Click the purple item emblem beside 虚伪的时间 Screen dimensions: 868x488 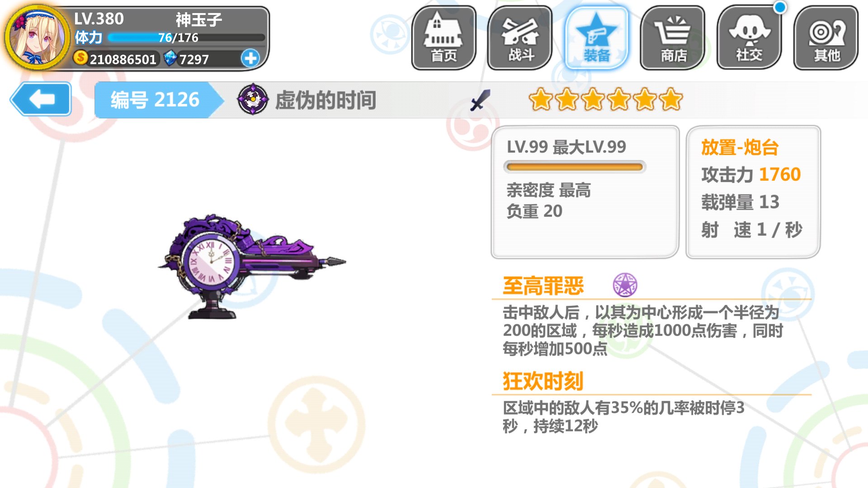253,99
